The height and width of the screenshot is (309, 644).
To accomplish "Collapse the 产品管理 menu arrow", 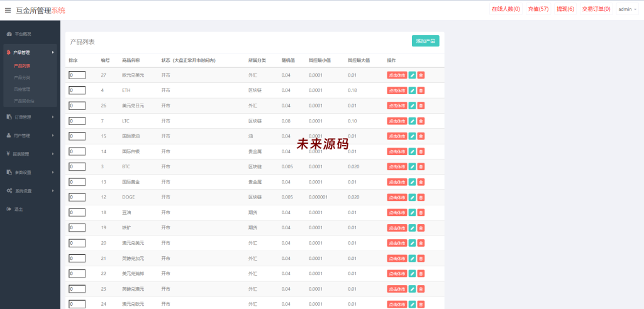I will coord(53,53).
